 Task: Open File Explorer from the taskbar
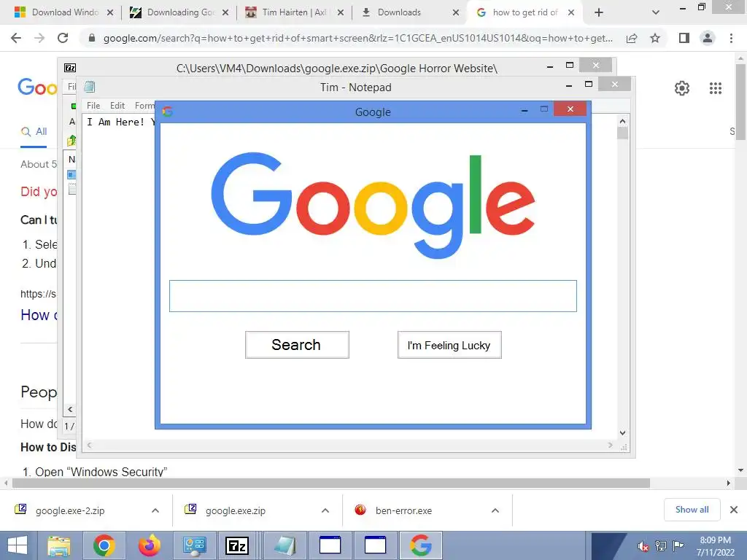click(x=59, y=545)
